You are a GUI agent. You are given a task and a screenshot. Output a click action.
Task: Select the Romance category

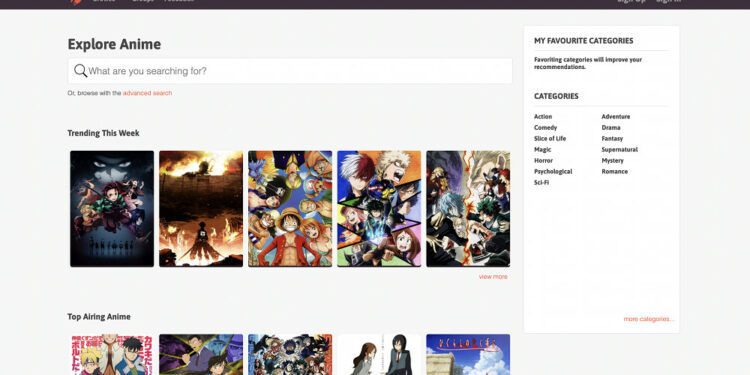pos(615,172)
